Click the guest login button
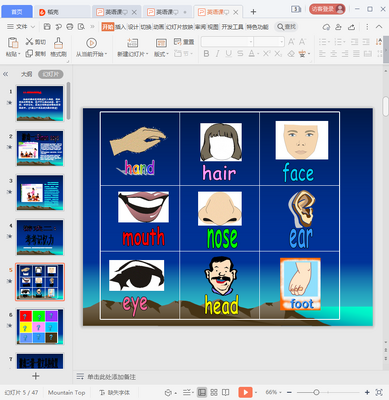389x400 pixels. click(327, 9)
